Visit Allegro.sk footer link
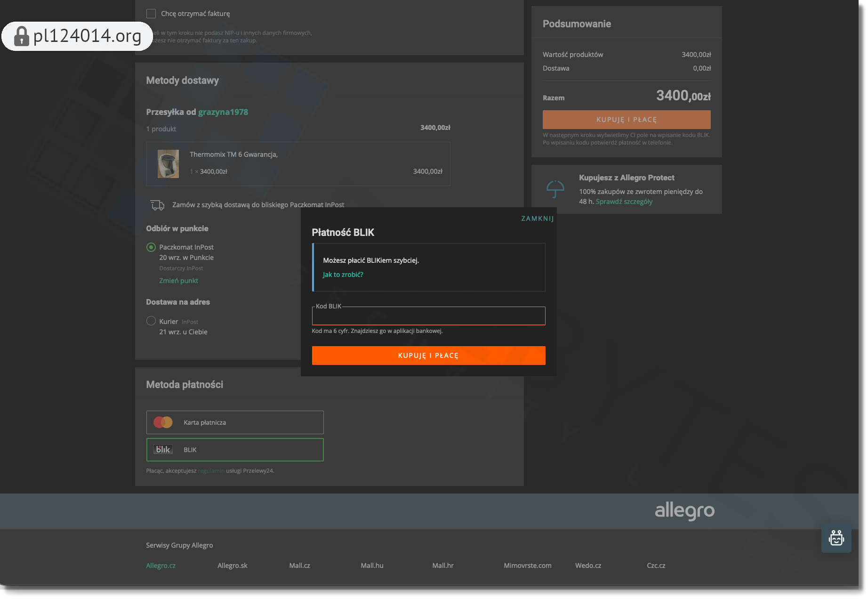This screenshot has height=599, width=868. [233, 566]
